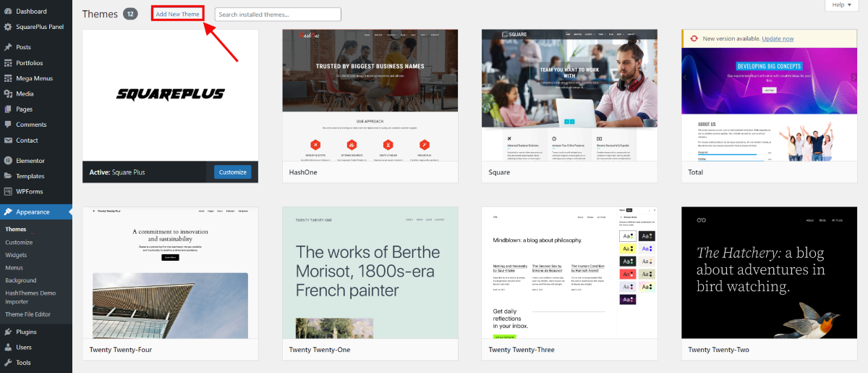This screenshot has height=373, width=868.
Task: Focus the Search installed themes field
Action: pos(278,14)
